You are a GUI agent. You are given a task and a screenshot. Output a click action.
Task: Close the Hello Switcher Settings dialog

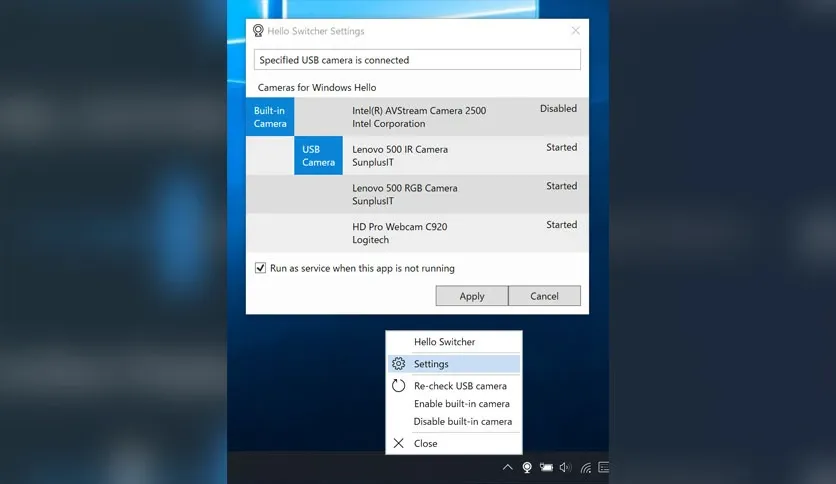575,31
